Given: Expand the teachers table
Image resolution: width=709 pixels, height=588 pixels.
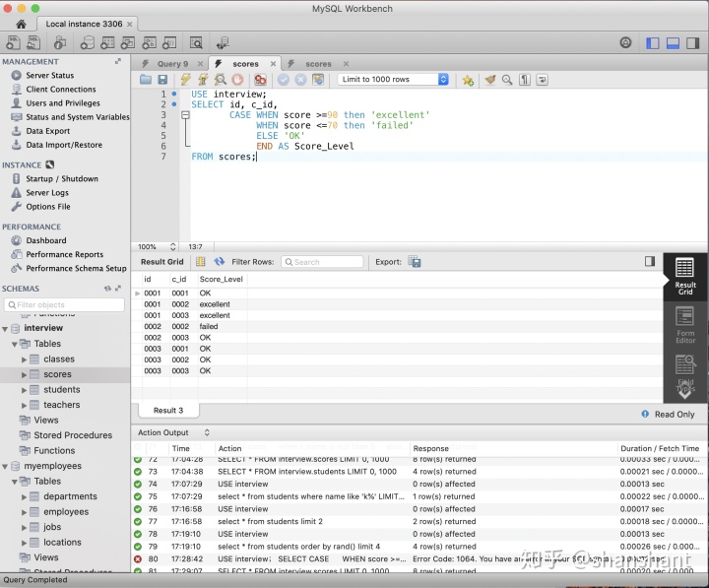Looking at the screenshot, I should coord(24,405).
